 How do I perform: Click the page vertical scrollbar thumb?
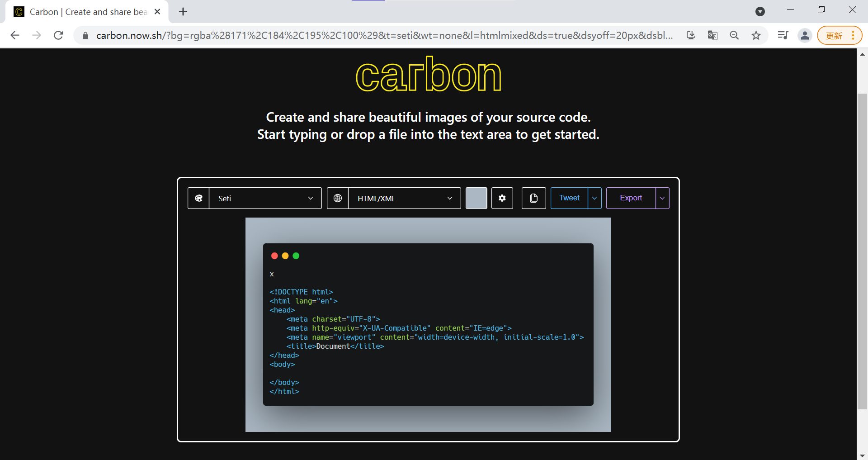(862, 251)
